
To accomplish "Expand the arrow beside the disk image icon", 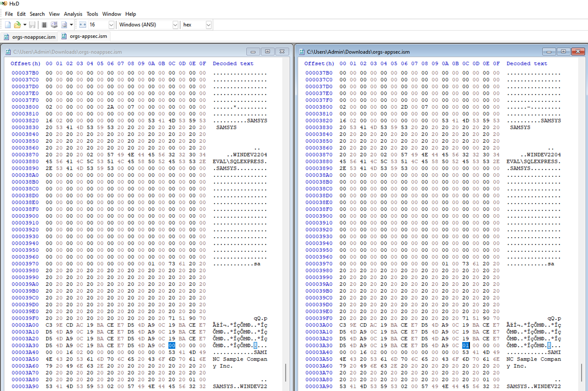I will click(x=71, y=25).
